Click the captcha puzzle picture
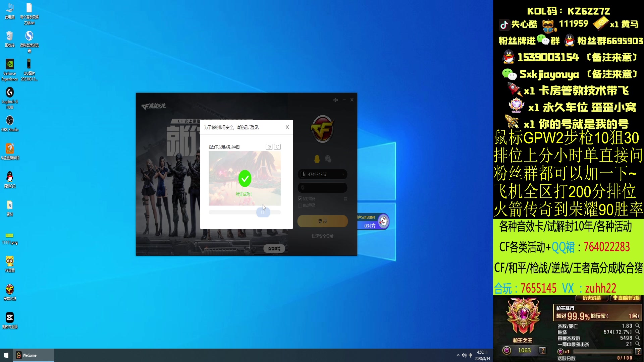The height and width of the screenshot is (362, 644). point(245,178)
